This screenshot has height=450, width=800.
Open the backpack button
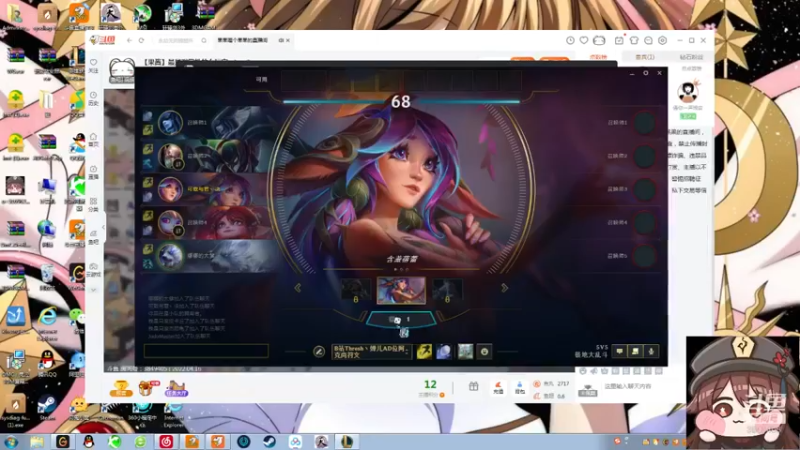(x=519, y=388)
